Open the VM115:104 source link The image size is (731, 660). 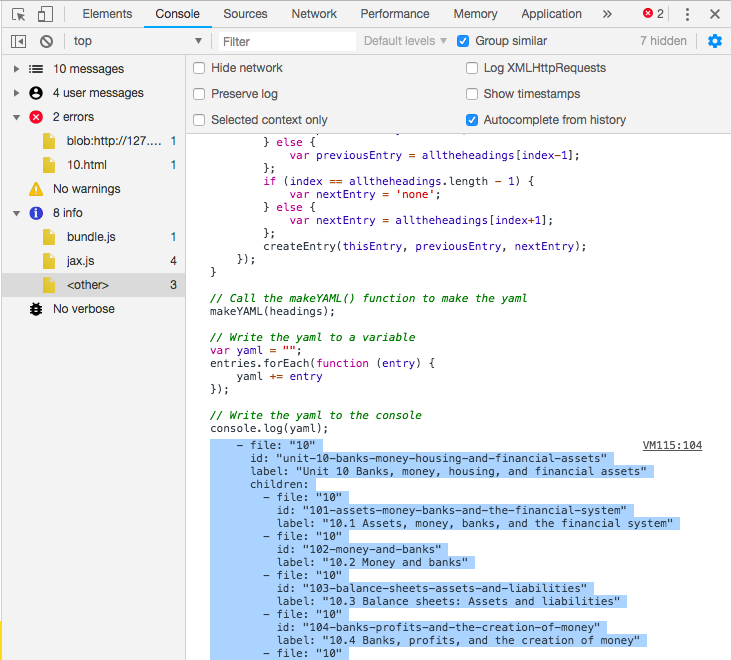(x=672, y=445)
